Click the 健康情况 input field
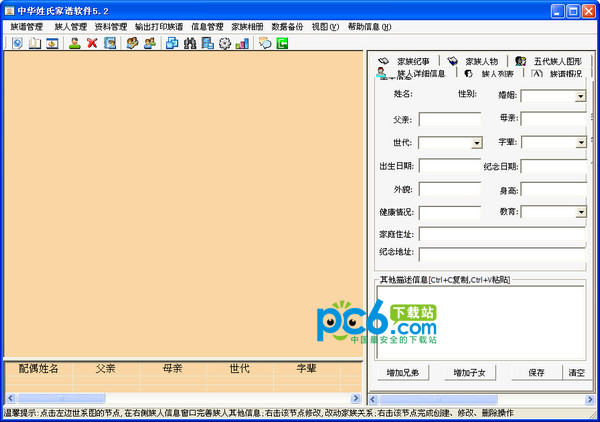 pyautogui.click(x=450, y=213)
